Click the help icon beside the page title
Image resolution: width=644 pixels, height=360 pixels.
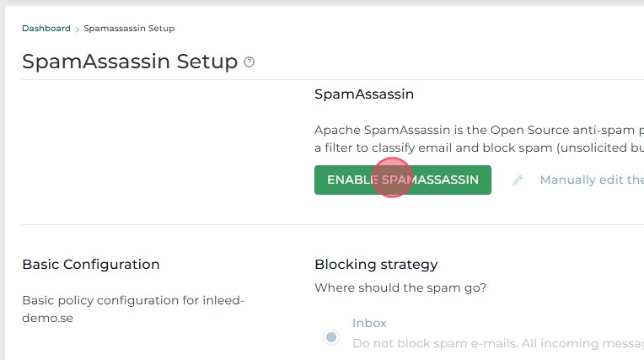click(x=249, y=62)
